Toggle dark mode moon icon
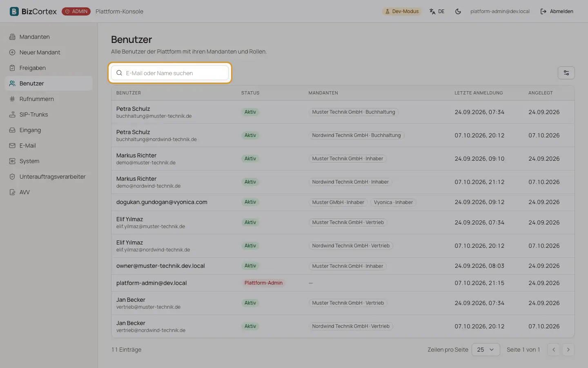The image size is (588, 368). (x=458, y=11)
